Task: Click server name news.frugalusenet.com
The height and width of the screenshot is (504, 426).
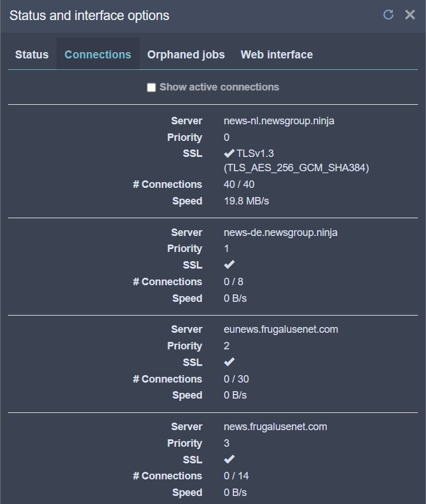Action: (275, 427)
